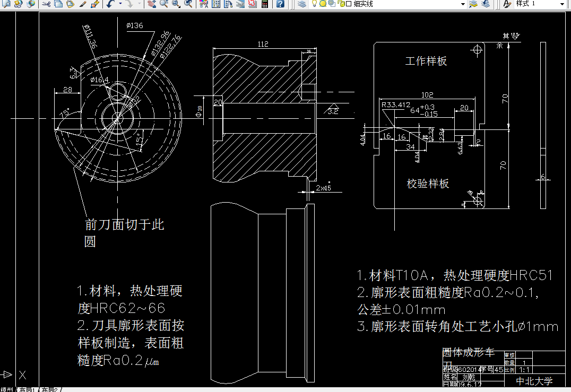The width and height of the screenshot is (571, 392).
Task: Click the Redo button
Action: [129, 4]
